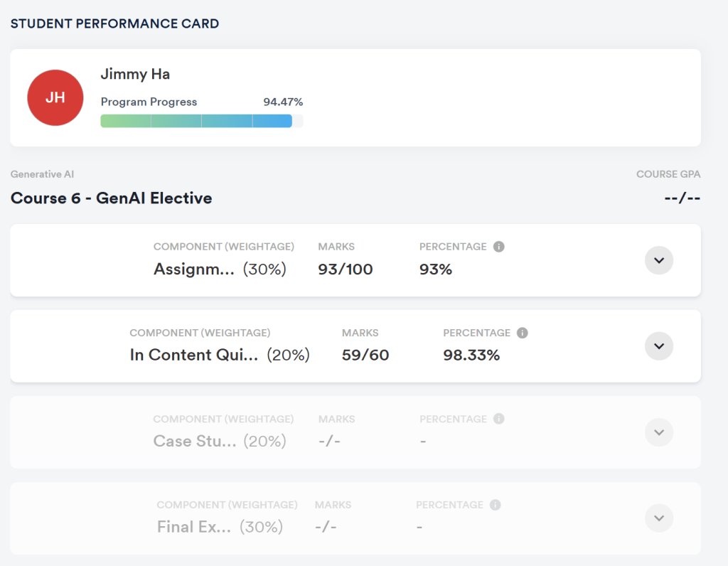728x566 pixels.
Task: Click Course 6 - GenAI Elective title
Action: (111, 198)
